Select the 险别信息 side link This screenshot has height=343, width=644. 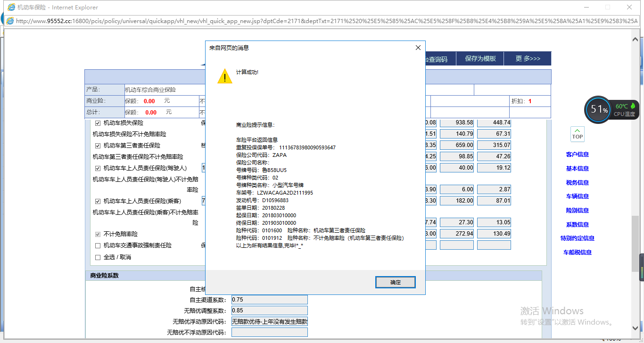pos(578,211)
